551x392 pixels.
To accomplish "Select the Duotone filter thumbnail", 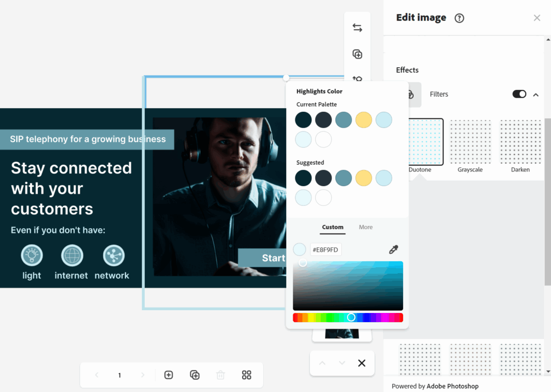I will pos(426,142).
